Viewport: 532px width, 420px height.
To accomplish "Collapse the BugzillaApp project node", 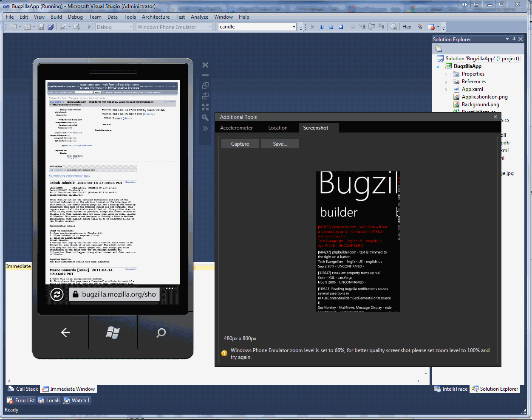I will pos(438,67).
